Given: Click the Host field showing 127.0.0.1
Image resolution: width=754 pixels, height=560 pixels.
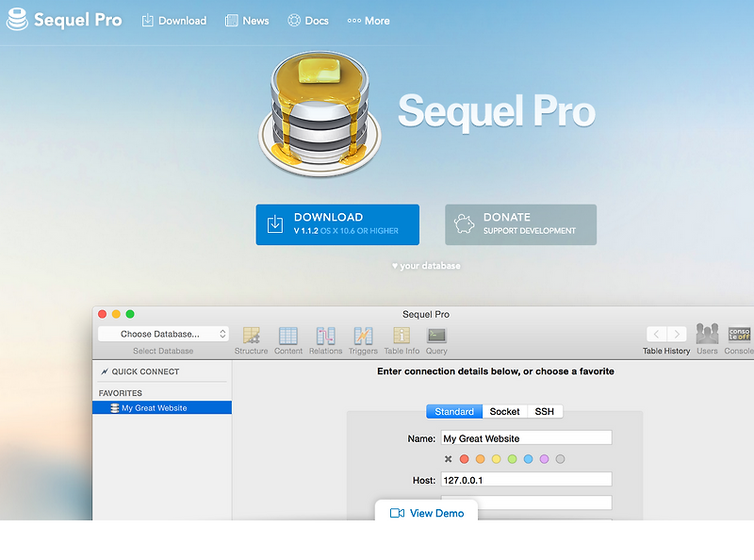Looking at the screenshot, I should tap(526, 479).
